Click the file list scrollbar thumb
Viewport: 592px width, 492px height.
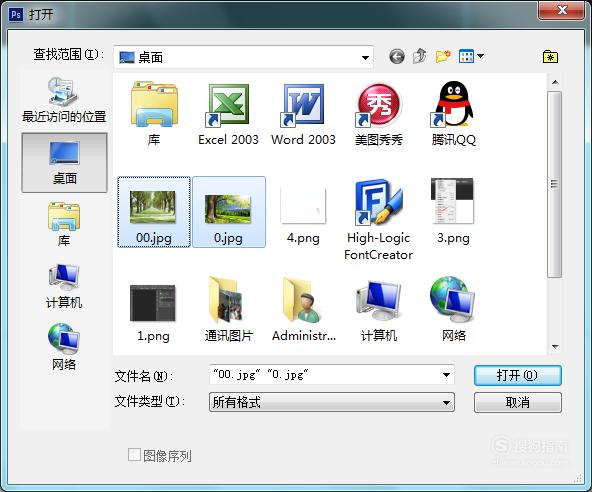click(x=555, y=184)
